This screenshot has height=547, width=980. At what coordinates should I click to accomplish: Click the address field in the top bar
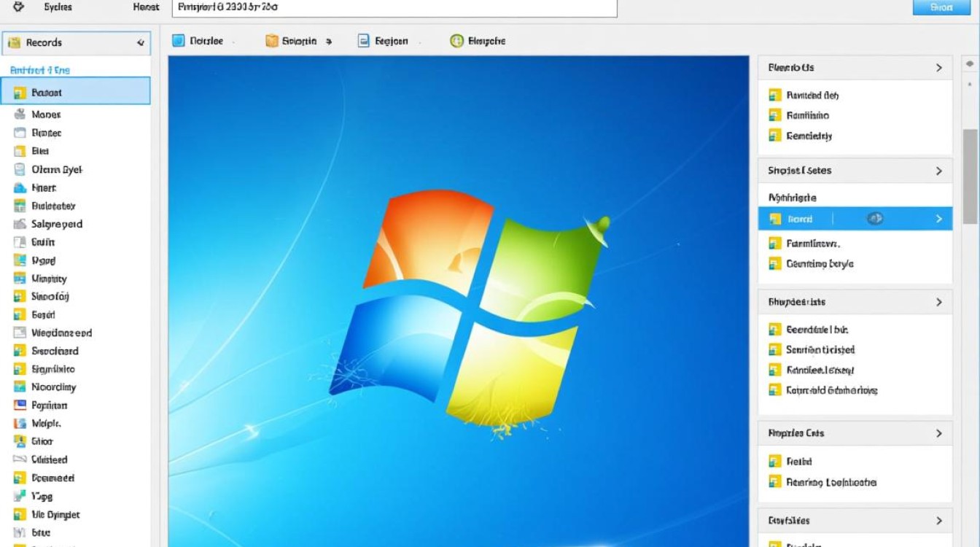[x=394, y=8]
